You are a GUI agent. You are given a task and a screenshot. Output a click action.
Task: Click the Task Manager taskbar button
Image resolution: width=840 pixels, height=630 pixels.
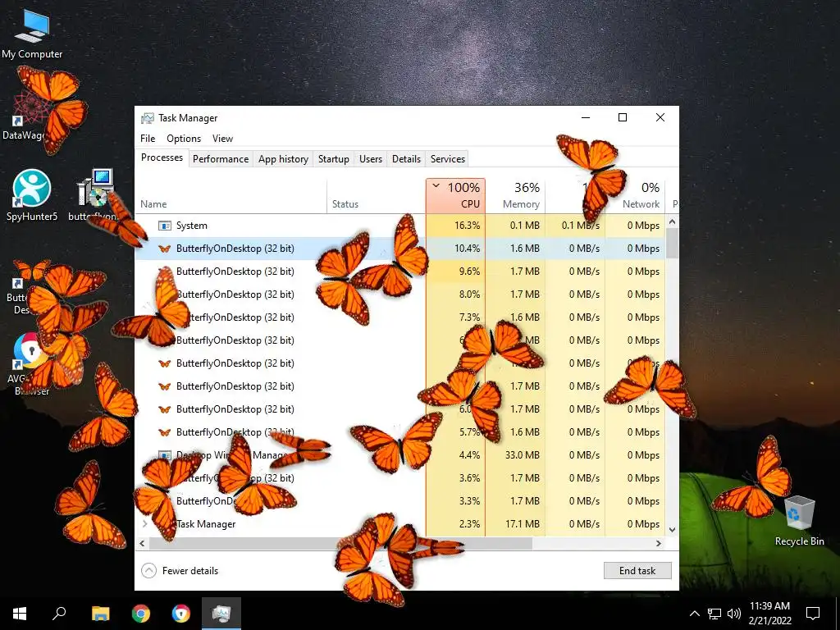point(221,614)
